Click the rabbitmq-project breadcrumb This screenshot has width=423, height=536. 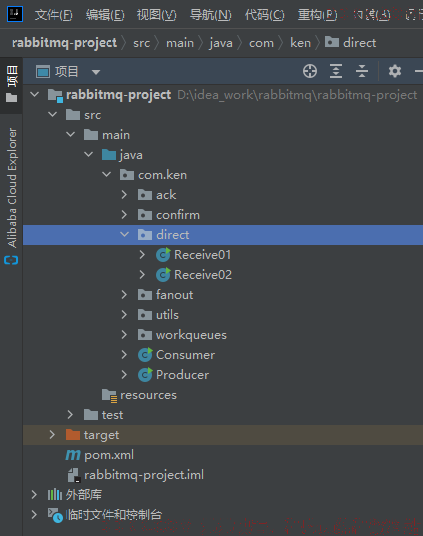click(x=64, y=43)
